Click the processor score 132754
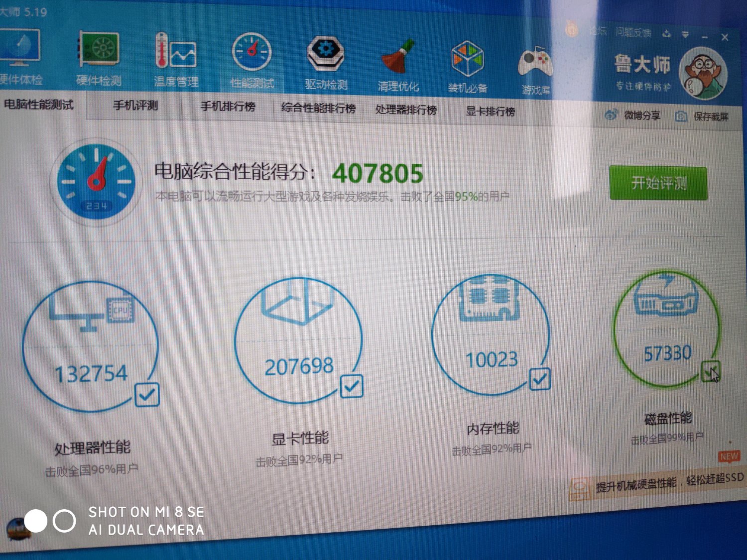747x560 pixels. (91, 374)
